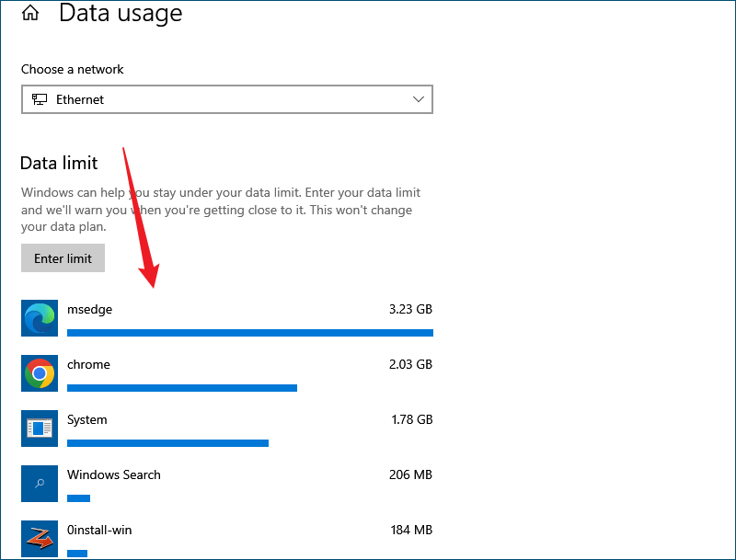This screenshot has height=560, width=736.
Task: Click the chrome app icon
Action: pos(40,373)
